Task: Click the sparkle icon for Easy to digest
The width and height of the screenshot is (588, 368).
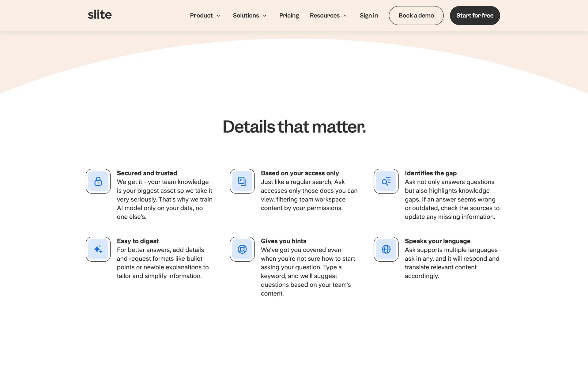Action: [x=98, y=249]
